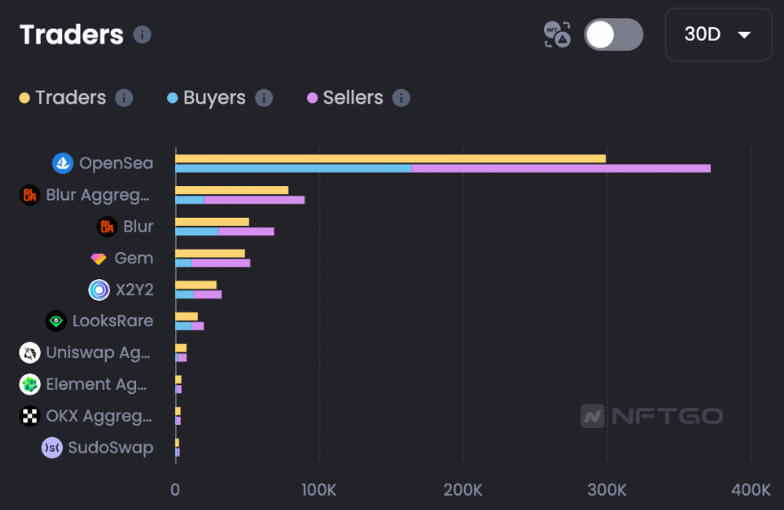
Task: Select the OKX Aggreg... label
Action: pos(98,416)
